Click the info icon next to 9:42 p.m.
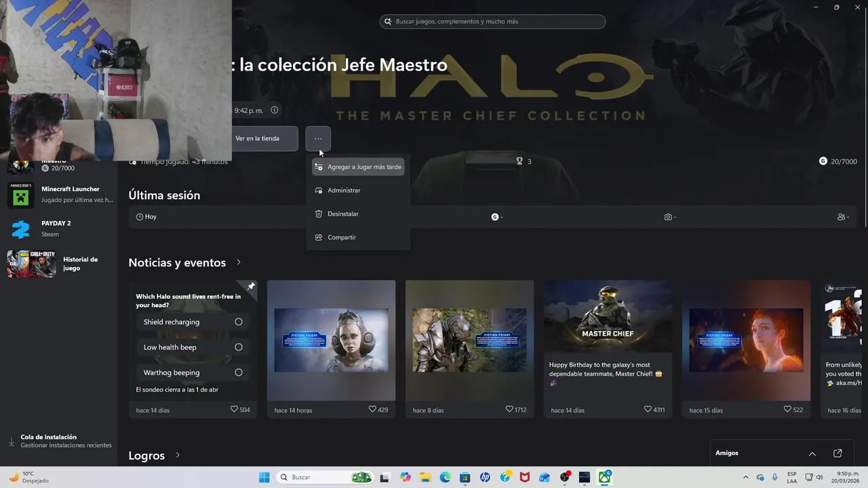The image size is (868, 488). tap(274, 110)
